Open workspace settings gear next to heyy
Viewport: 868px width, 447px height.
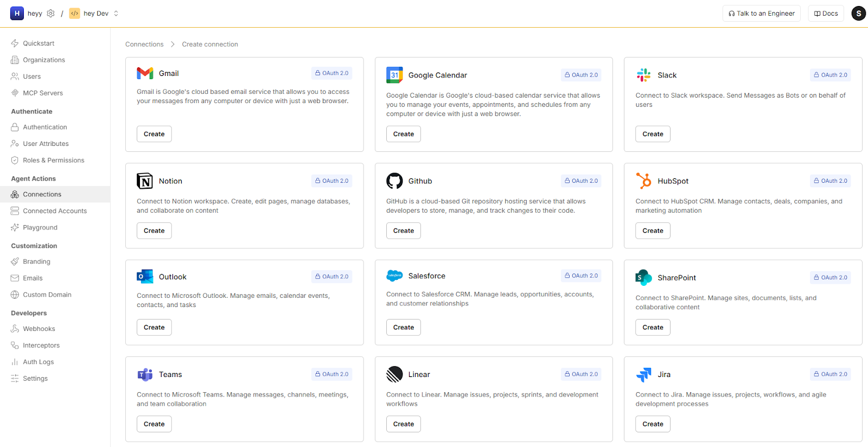coord(50,14)
